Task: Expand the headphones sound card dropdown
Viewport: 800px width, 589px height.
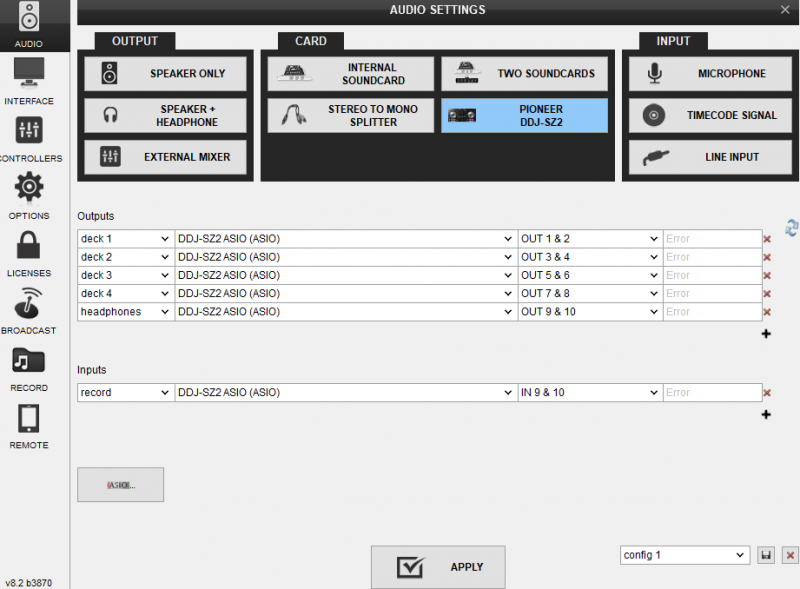Action: (x=346, y=312)
